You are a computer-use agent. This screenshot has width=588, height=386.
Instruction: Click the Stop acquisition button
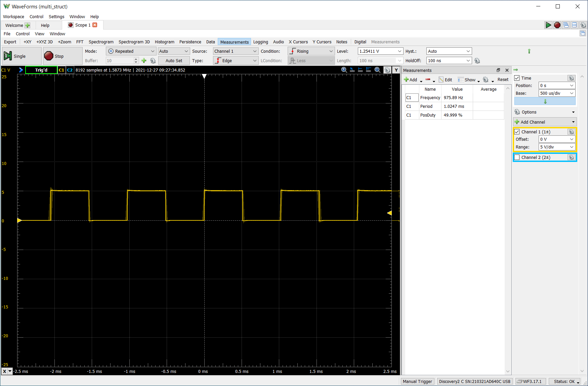coord(63,56)
